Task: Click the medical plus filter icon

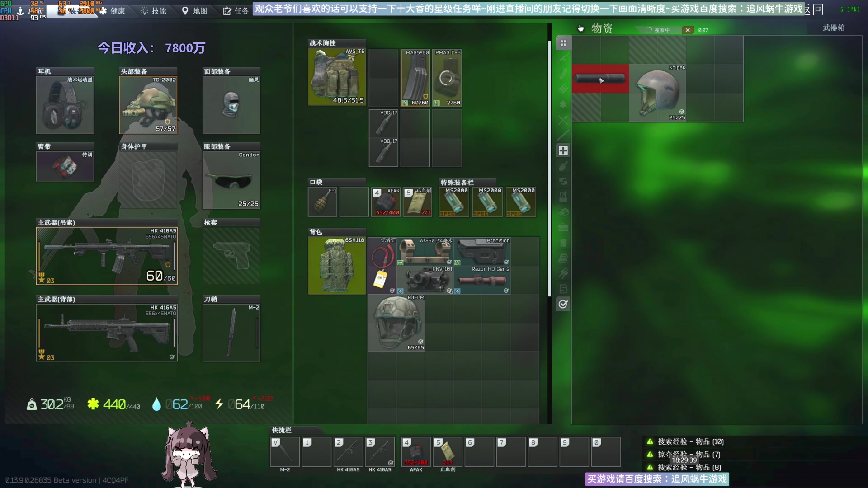Action: pos(563,150)
